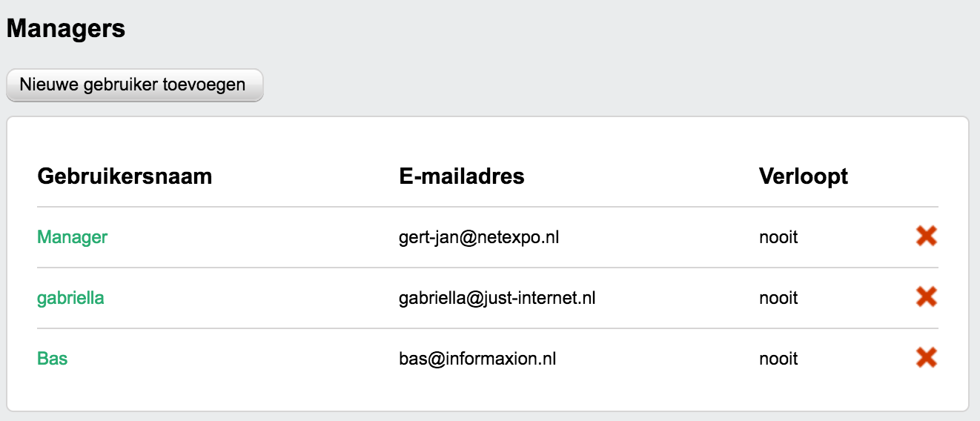Remove the account registered to just-internet.nl
The image size is (980, 421).
[927, 297]
